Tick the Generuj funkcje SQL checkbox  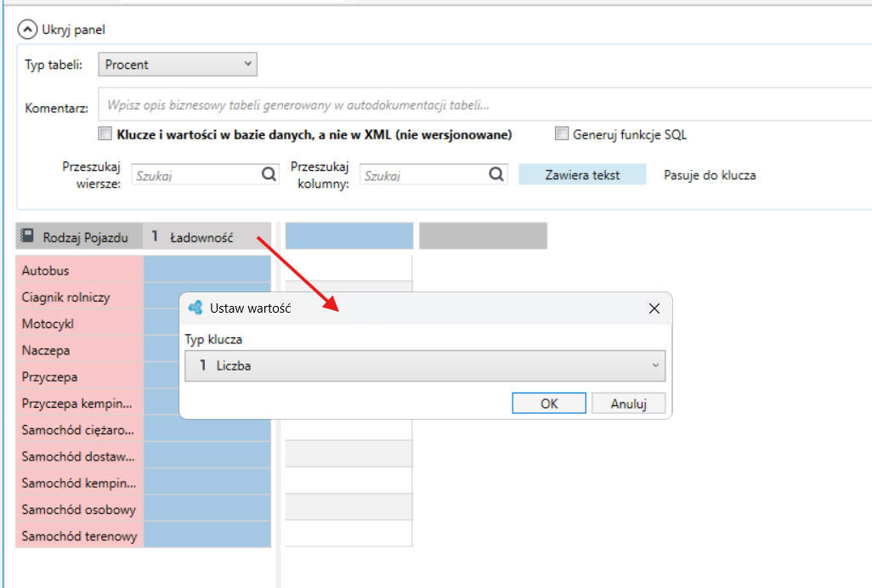coord(562,133)
